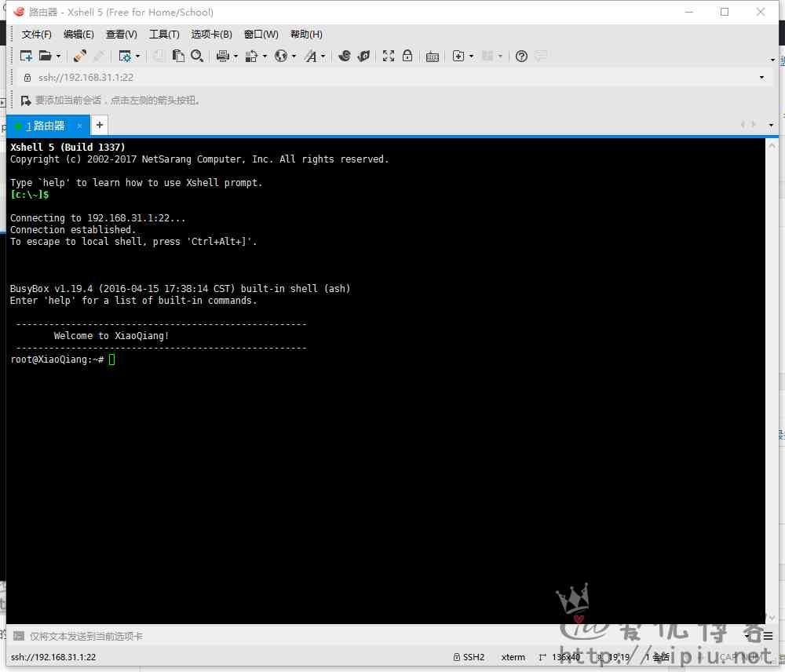Open the 编辑(E) menu

[78, 34]
